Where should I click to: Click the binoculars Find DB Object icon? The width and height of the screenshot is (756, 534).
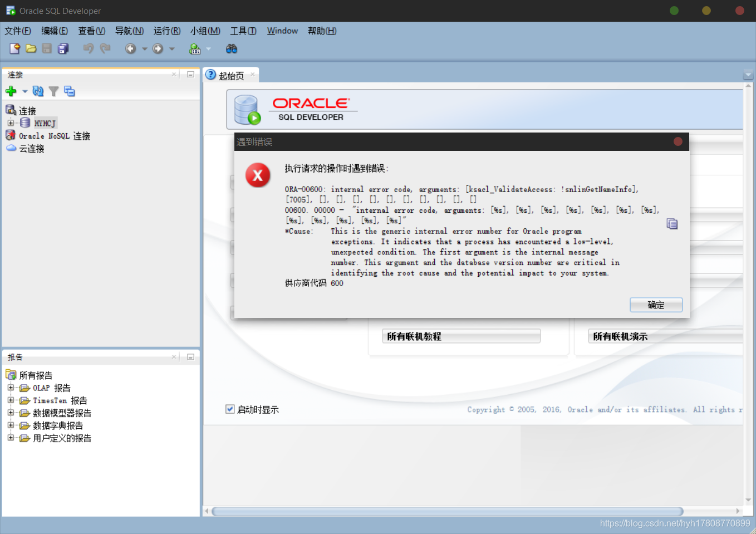[232, 48]
